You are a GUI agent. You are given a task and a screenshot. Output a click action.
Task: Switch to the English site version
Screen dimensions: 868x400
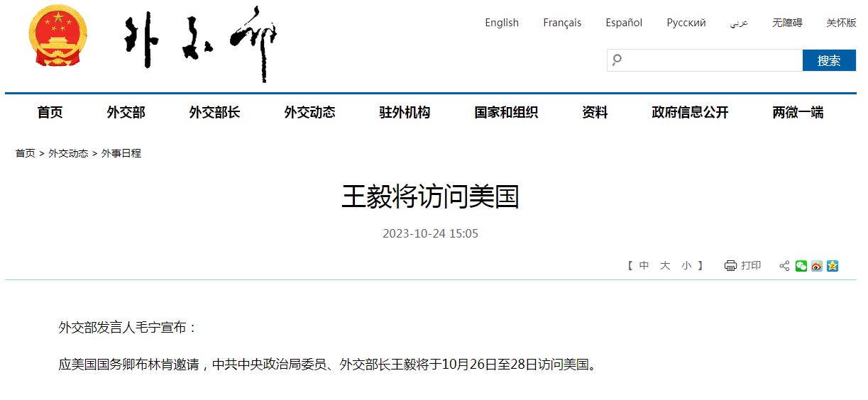[502, 23]
